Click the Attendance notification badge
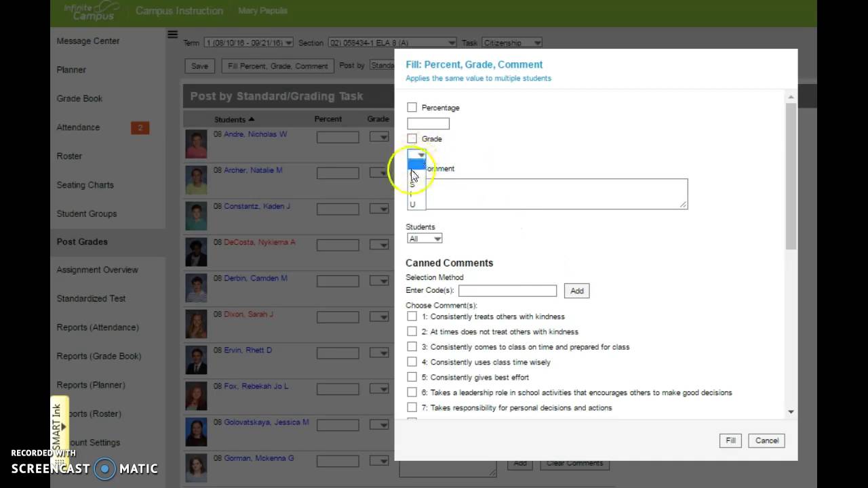 (x=140, y=127)
